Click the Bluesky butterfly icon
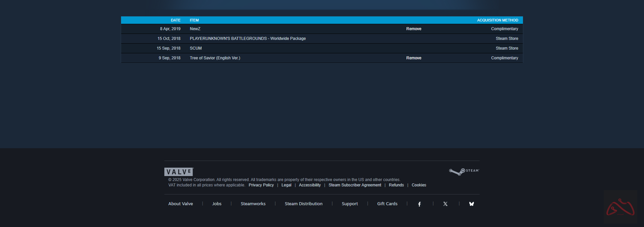Image resolution: width=644 pixels, height=227 pixels. click(x=471, y=204)
